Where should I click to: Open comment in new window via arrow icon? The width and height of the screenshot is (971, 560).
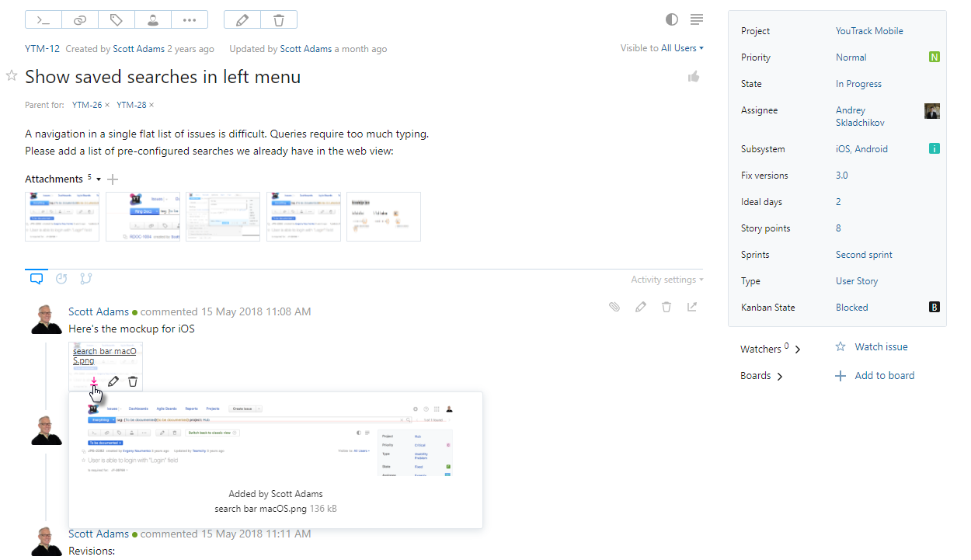click(x=692, y=307)
